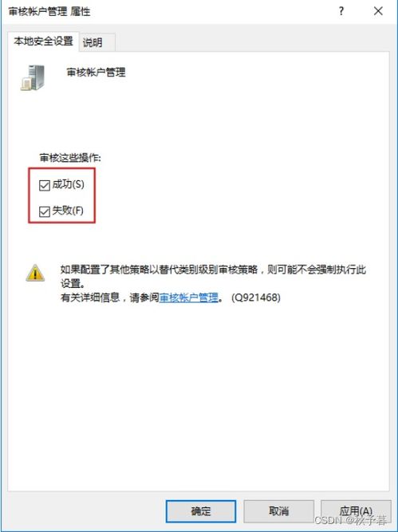Click the warning message starting 如果配置了其他策略
The height and width of the screenshot is (532, 398).
[x=213, y=277]
